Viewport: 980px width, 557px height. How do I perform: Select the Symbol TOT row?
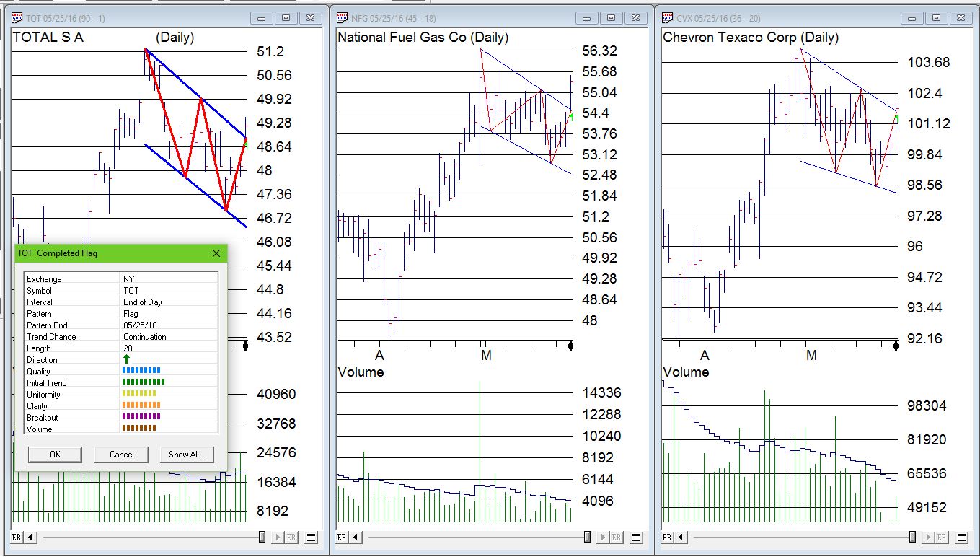tap(121, 291)
